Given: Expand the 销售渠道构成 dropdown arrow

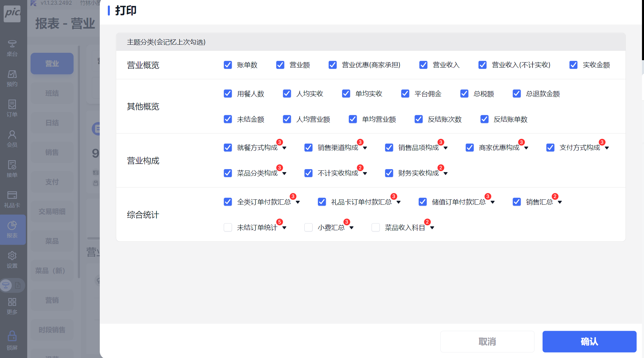Looking at the screenshot, I should coord(365,148).
